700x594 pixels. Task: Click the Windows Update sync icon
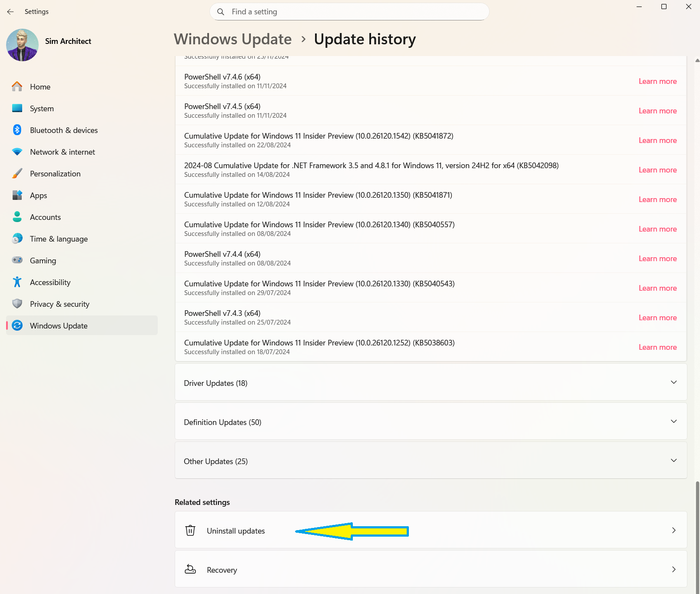coord(17,325)
